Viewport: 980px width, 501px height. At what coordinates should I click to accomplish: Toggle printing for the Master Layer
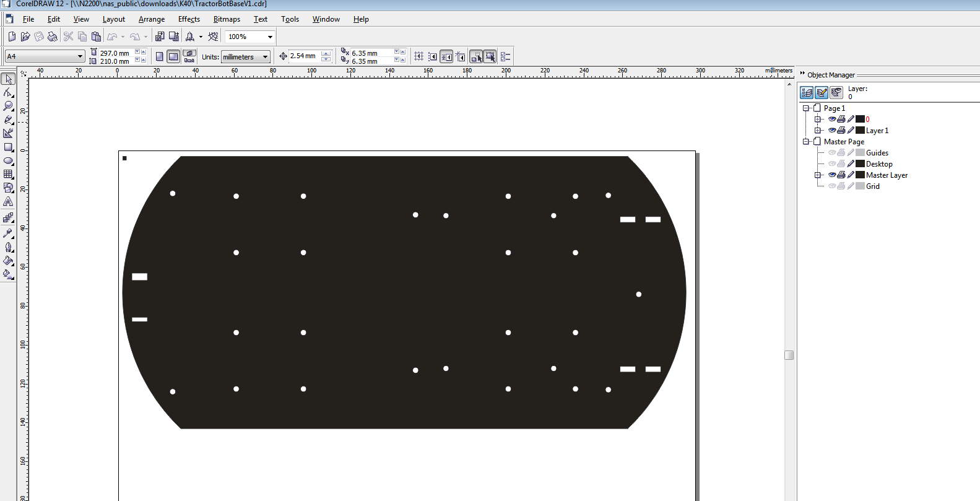[x=841, y=175]
